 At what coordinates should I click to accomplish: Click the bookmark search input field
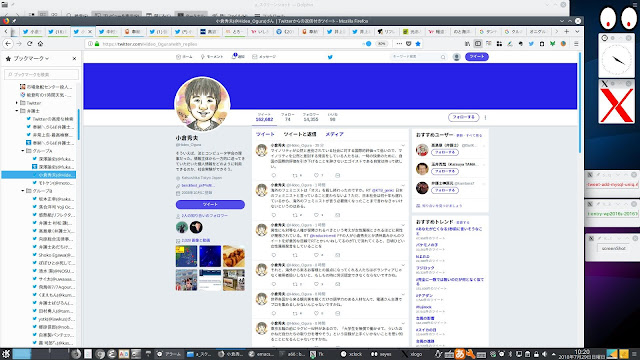pos(41,74)
